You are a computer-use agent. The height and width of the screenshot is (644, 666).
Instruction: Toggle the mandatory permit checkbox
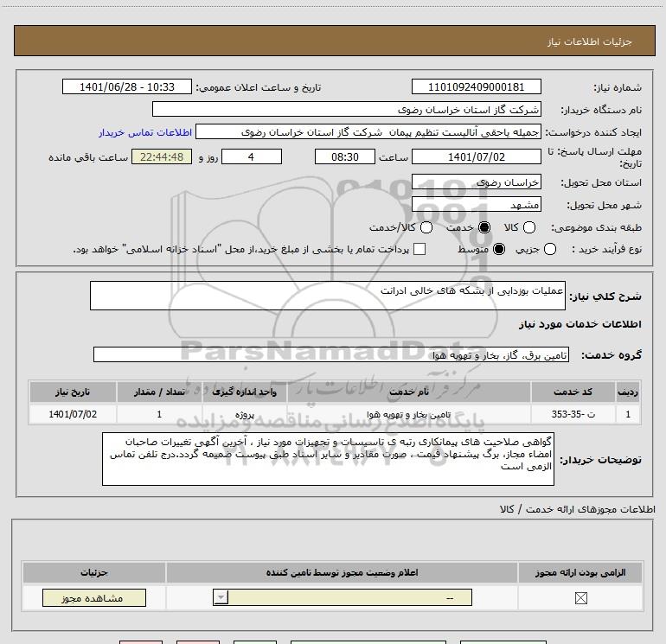[580, 598]
